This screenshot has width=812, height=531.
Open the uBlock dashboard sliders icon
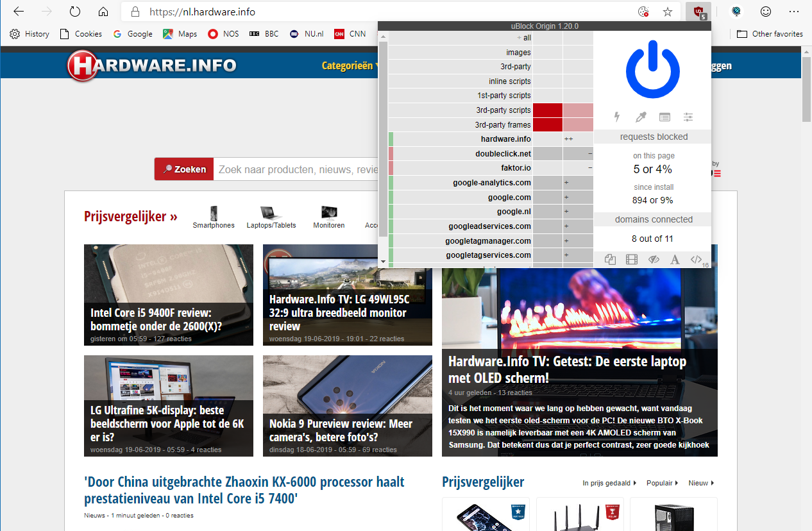688,117
